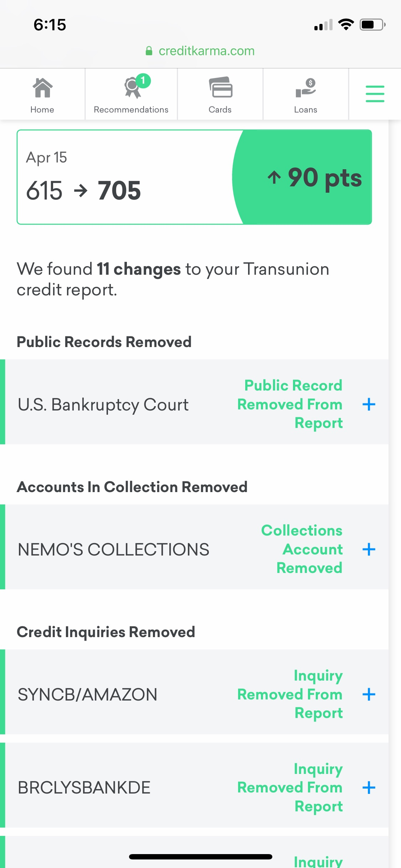
Task: Expand BRCLYSBANKDE inquiry row
Action: coord(369,787)
